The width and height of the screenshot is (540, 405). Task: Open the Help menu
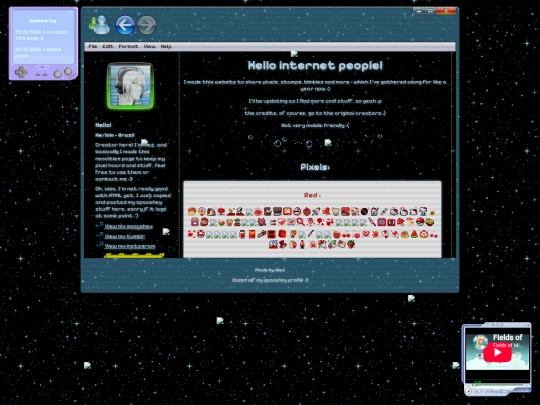166,46
